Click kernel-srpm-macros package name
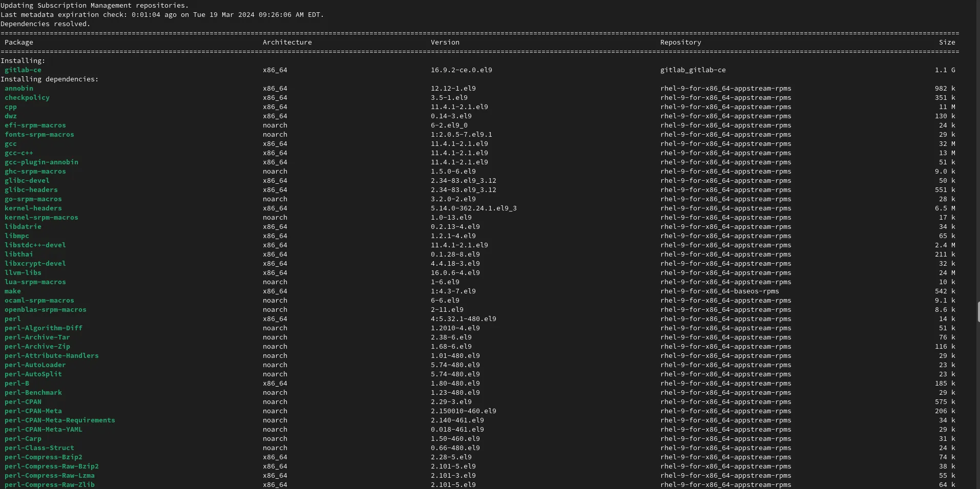 click(41, 218)
